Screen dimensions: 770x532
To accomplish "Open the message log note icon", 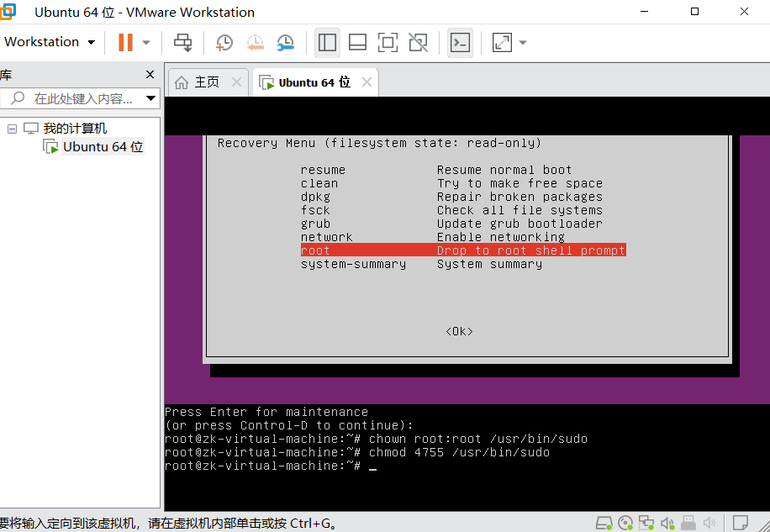I will (x=741, y=523).
